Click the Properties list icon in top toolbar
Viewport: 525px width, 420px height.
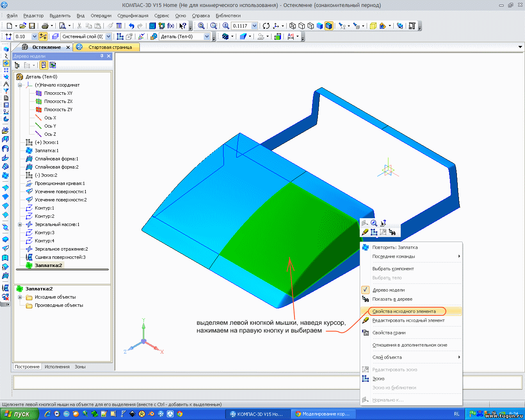click(119, 26)
